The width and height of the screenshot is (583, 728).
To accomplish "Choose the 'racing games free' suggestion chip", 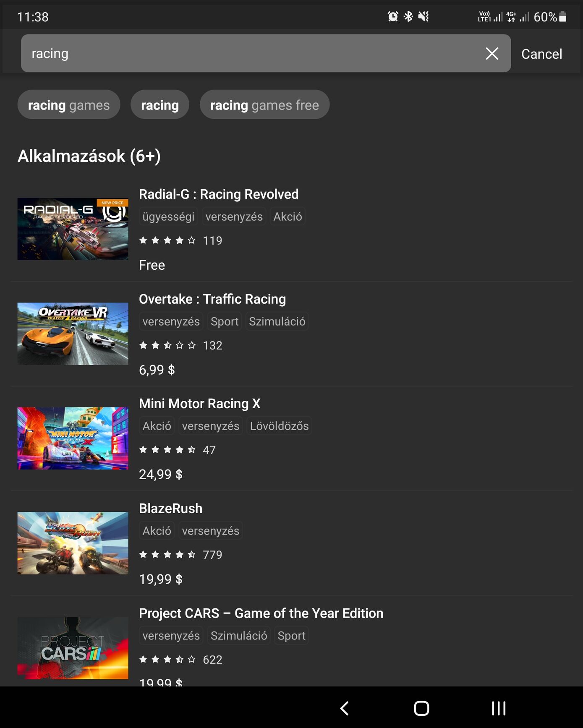I will [x=264, y=104].
